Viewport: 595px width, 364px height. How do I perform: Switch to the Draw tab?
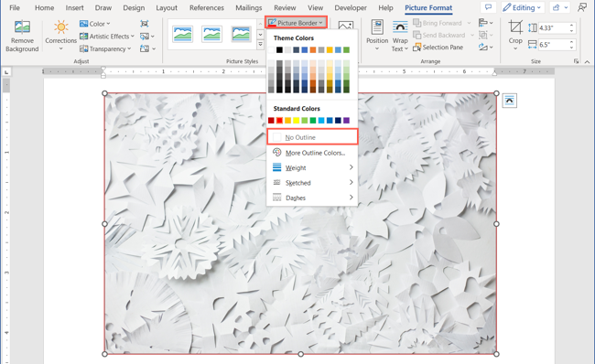click(103, 7)
